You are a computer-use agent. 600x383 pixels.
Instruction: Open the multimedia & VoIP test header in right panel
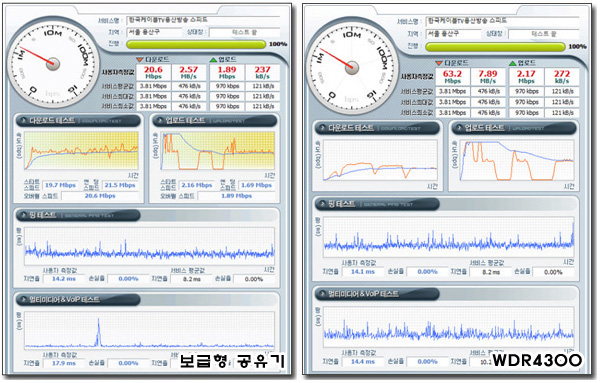(x=377, y=294)
